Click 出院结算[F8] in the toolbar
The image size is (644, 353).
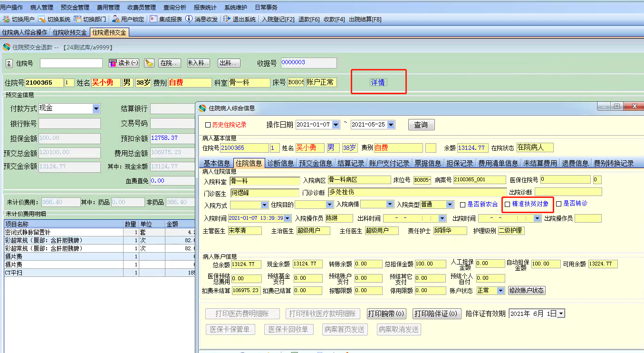pyautogui.click(x=365, y=20)
